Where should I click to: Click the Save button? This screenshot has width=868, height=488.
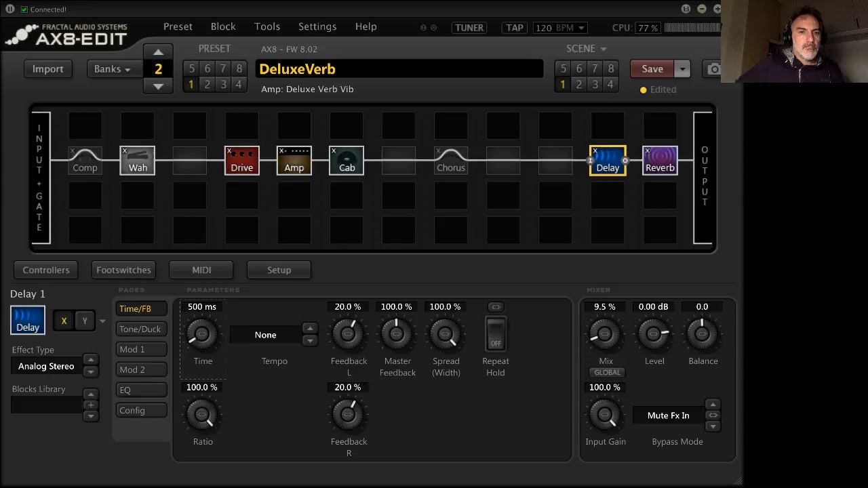click(652, 69)
